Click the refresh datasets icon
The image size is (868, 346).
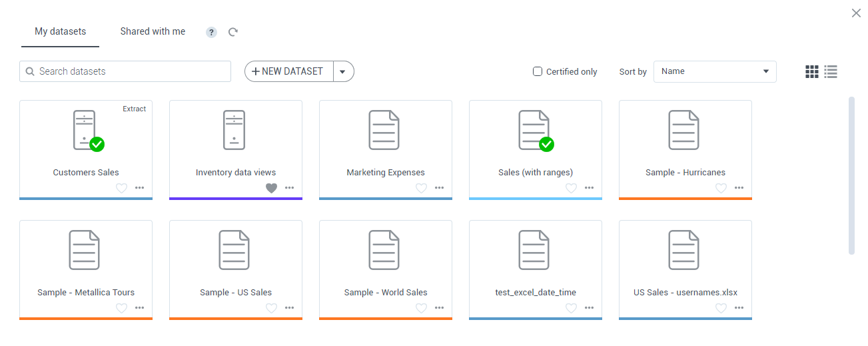click(x=233, y=32)
